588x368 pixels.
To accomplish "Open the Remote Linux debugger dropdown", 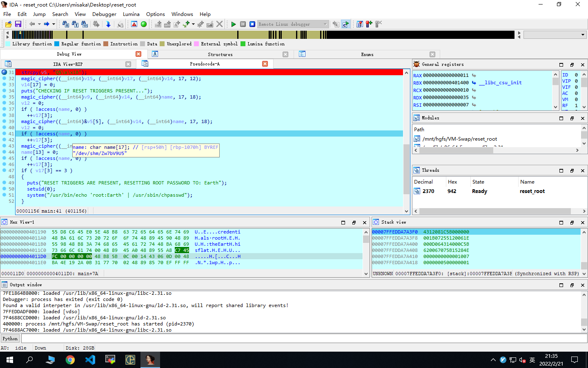I will click(325, 24).
